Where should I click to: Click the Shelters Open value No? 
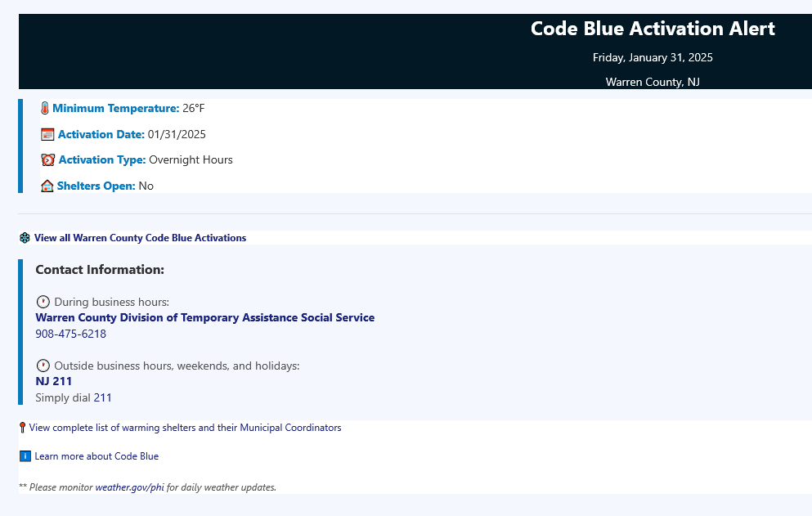coord(146,186)
